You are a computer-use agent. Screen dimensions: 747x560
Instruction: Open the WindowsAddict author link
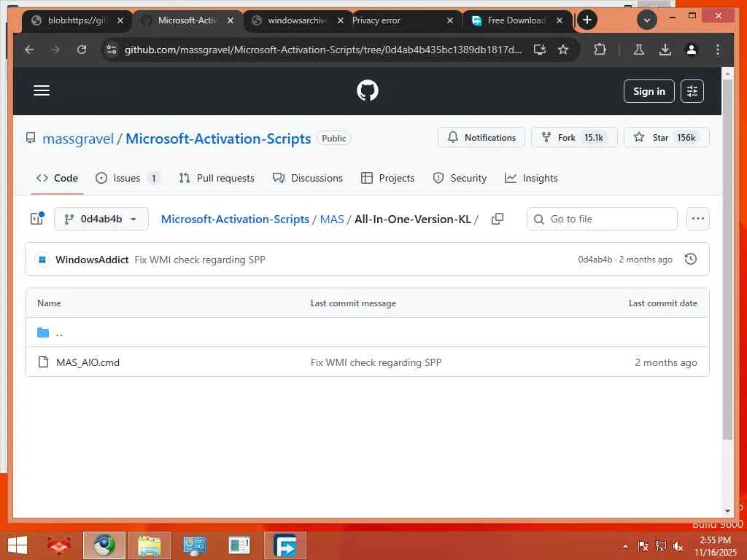(92, 260)
